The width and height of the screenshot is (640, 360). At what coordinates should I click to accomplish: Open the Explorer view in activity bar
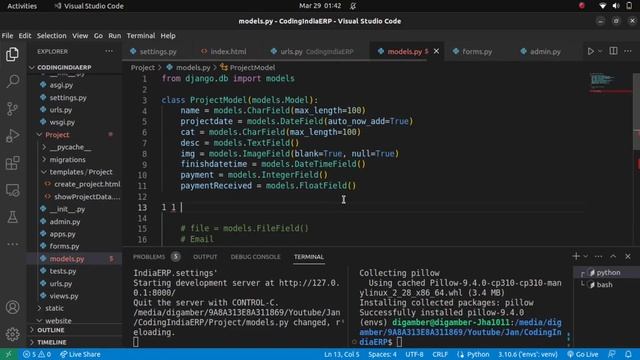point(12,54)
